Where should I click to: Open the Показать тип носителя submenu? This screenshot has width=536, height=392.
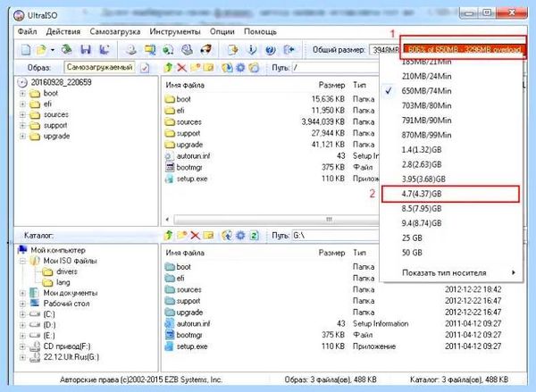point(451,272)
